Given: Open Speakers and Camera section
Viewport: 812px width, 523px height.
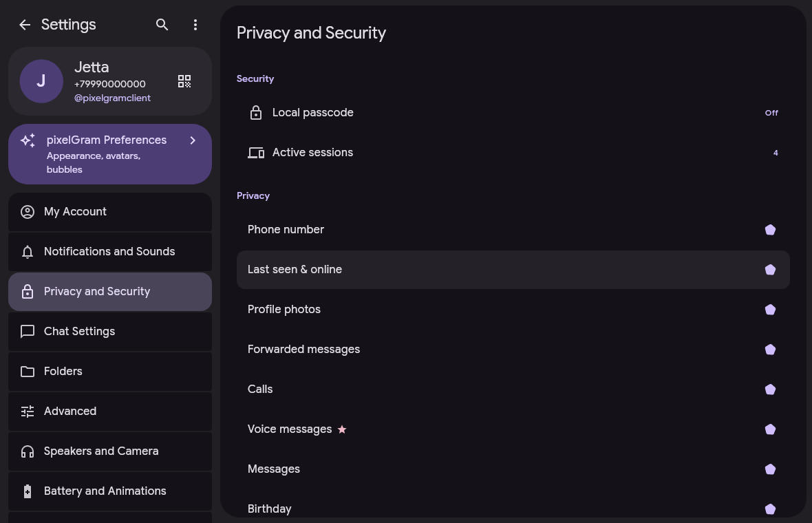Looking at the screenshot, I should pos(110,451).
